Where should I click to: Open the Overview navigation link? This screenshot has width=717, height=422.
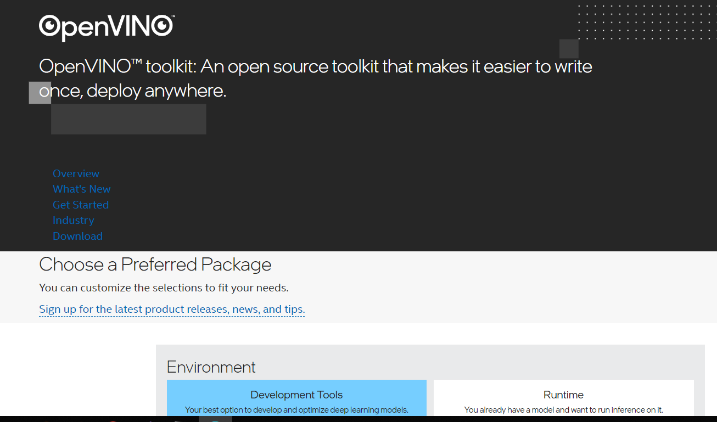76,174
